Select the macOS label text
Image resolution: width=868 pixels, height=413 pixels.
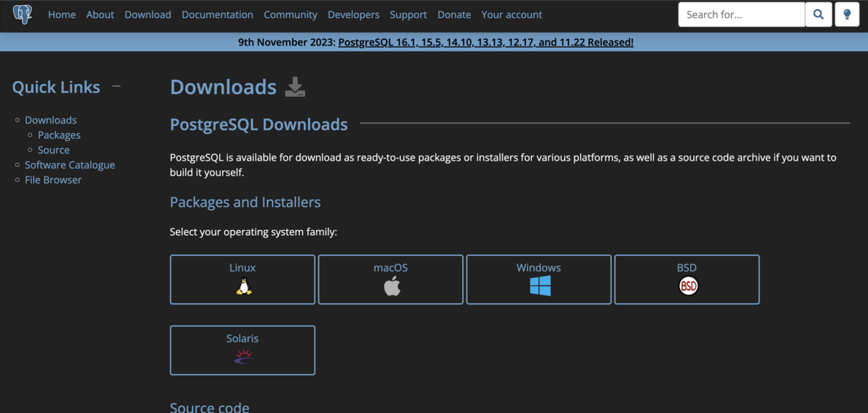391,268
